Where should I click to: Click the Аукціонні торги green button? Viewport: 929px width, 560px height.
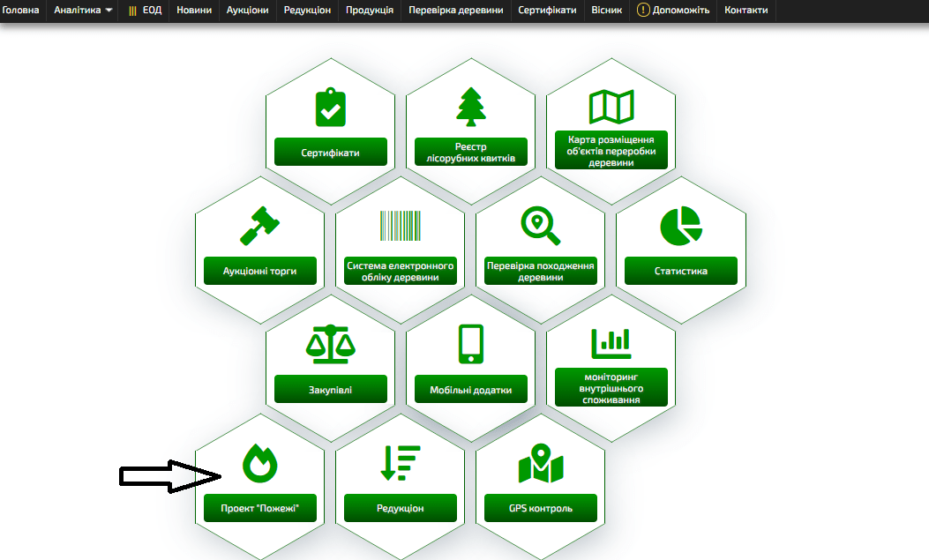pos(260,271)
